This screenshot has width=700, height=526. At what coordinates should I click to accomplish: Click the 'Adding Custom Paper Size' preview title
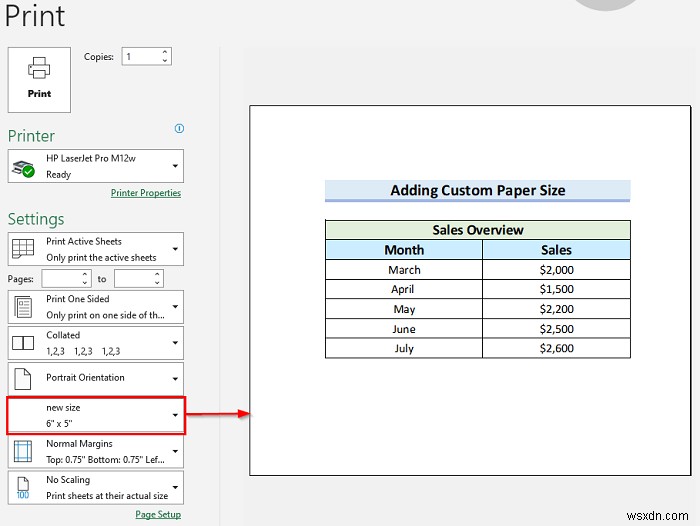pyautogui.click(x=478, y=191)
